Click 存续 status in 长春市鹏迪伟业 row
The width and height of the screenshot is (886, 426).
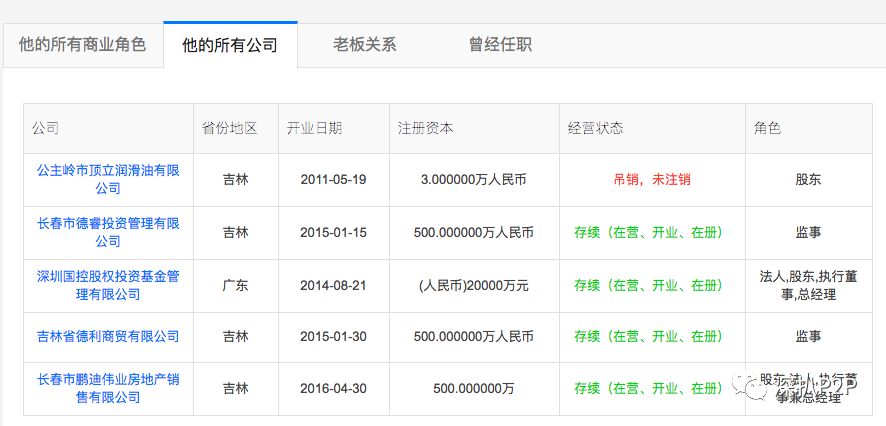coord(649,389)
